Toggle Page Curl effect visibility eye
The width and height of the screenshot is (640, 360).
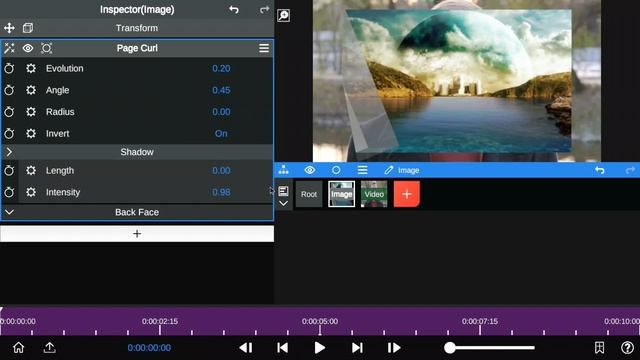28,48
